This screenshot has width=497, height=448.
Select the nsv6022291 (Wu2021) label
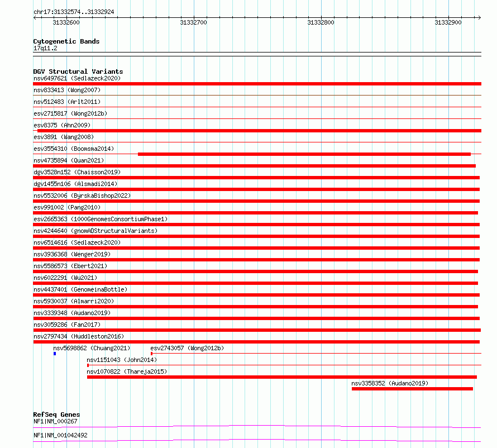(65, 278)
